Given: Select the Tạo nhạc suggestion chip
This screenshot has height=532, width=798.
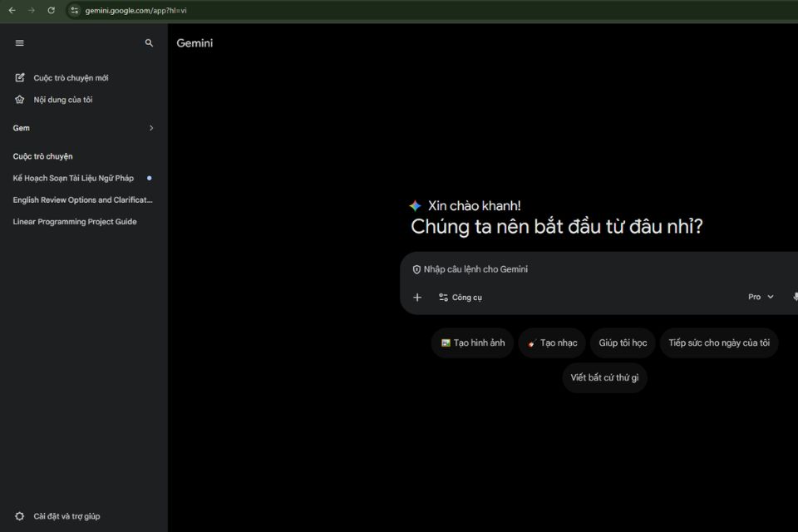Looking at the screenshot, I should pyautogui.click(x=552, y=343).
